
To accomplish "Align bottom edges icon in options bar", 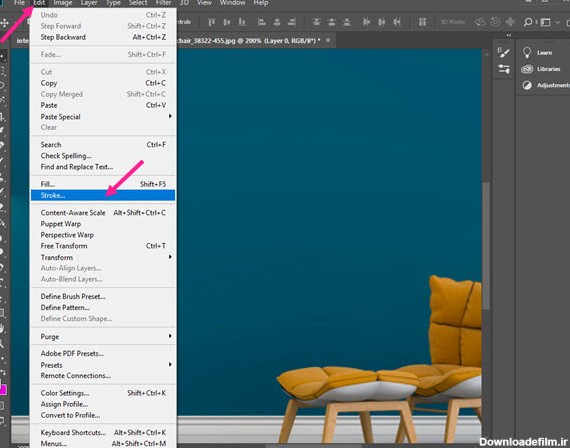I will (x=242, y=23).
